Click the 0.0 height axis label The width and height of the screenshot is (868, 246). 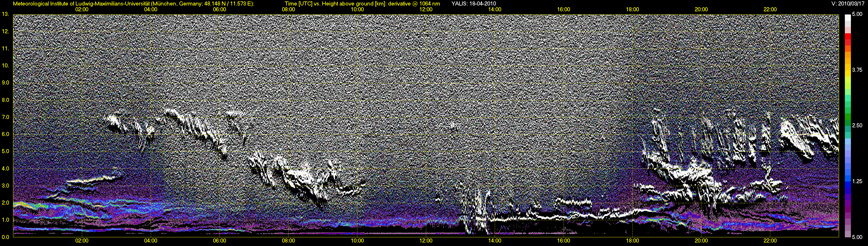click(5, 237)
